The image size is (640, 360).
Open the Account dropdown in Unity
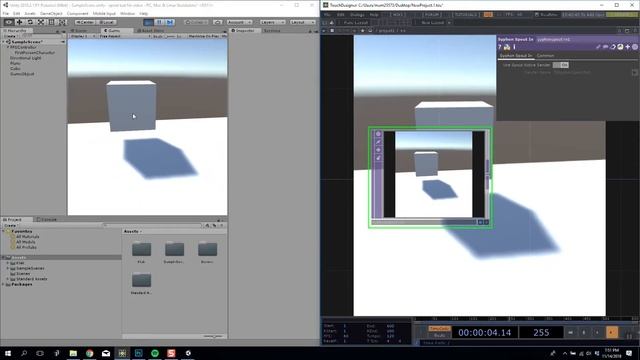(239, 22)
